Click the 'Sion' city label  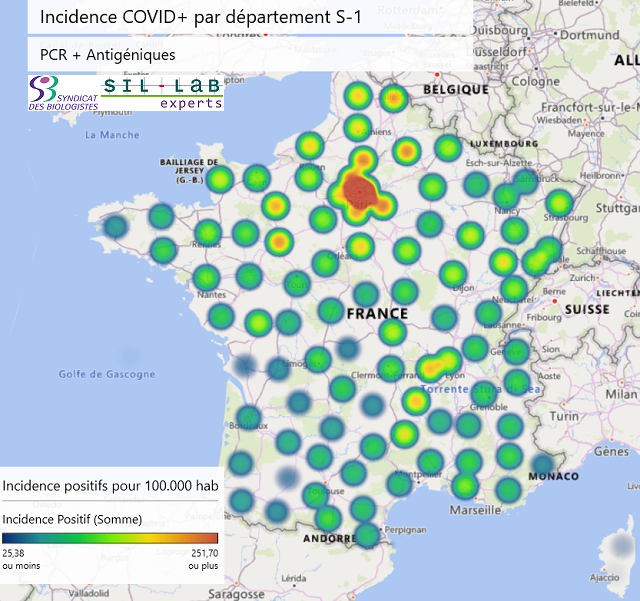tap(551, 349)
